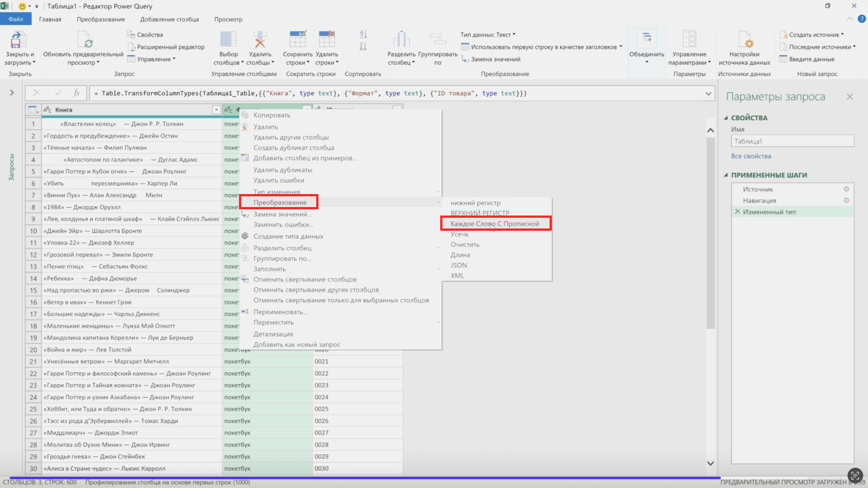Expand the formula bar with chevron
The width and height of the screenshot is (868, 488).
pyautogui.click(x=708, y=94)
